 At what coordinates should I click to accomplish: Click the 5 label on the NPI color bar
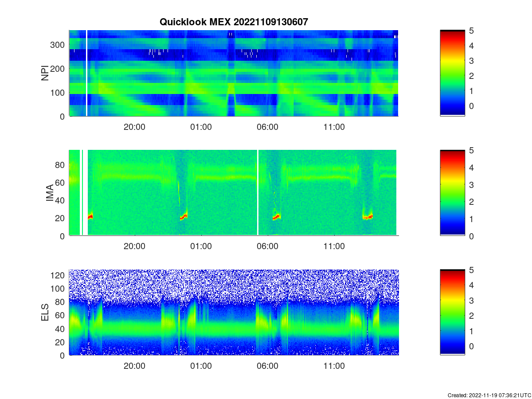(472, 31)
